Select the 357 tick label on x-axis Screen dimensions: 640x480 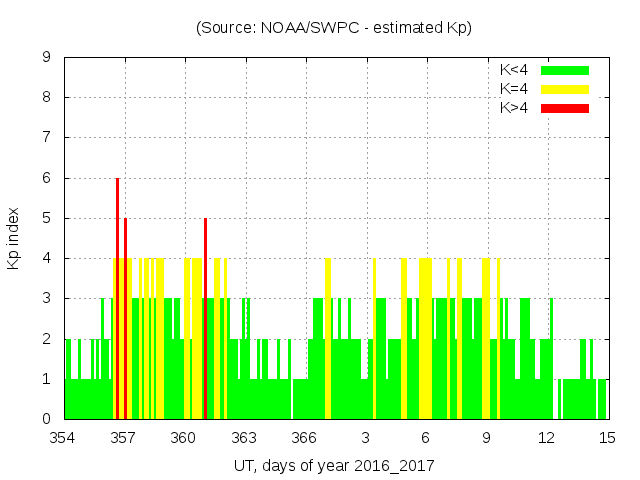point(123,438)
